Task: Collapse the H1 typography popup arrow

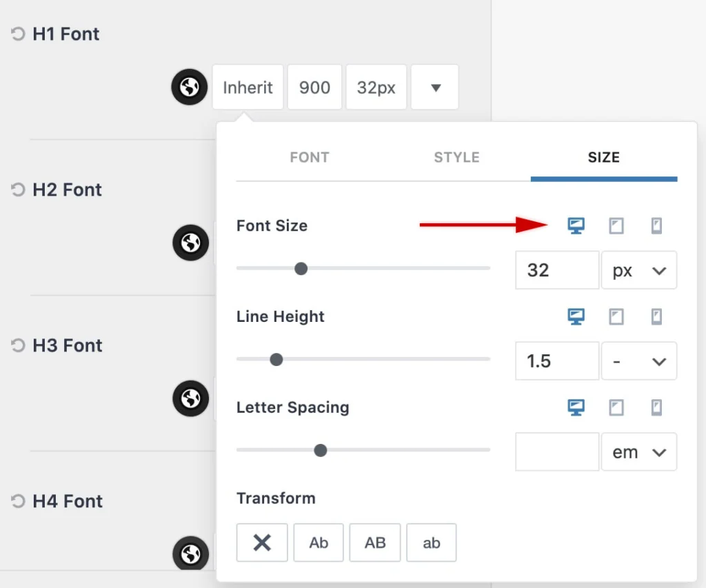Action: (435, 88)
